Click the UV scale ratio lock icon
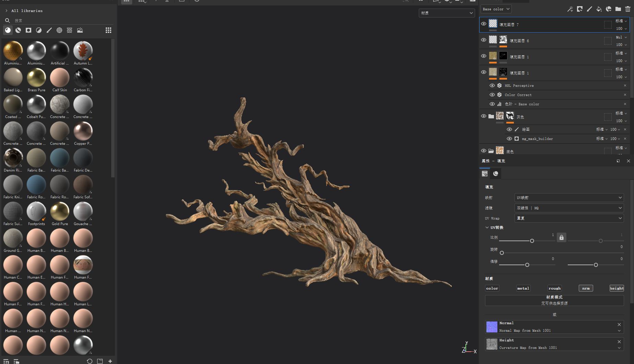This screenshot has width=634, height=364. 562,237
